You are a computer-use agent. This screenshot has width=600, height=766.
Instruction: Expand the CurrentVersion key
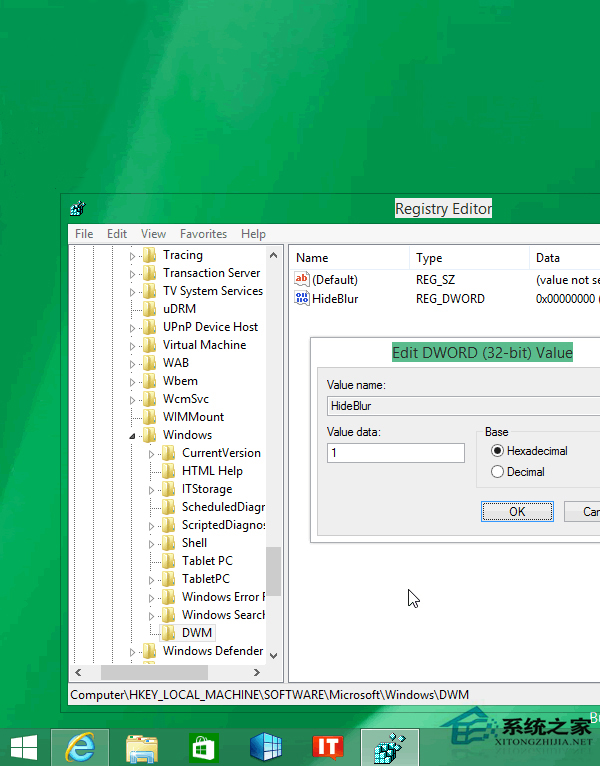[151, 453]
